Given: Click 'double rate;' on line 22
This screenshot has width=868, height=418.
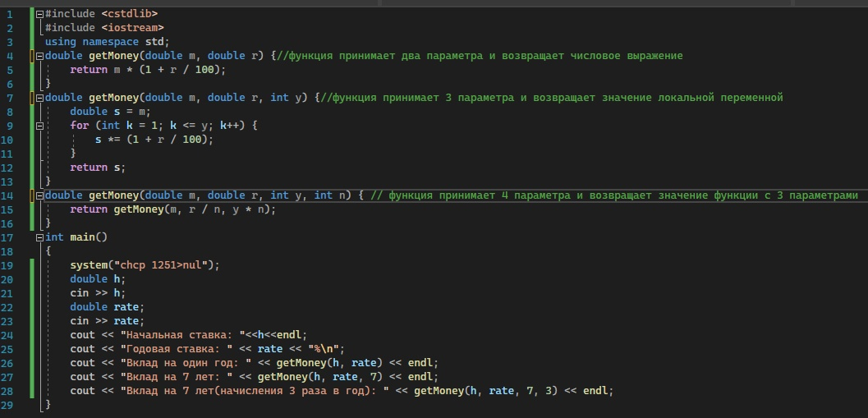Looking at the screenshot, I should [x=108, y=306].
